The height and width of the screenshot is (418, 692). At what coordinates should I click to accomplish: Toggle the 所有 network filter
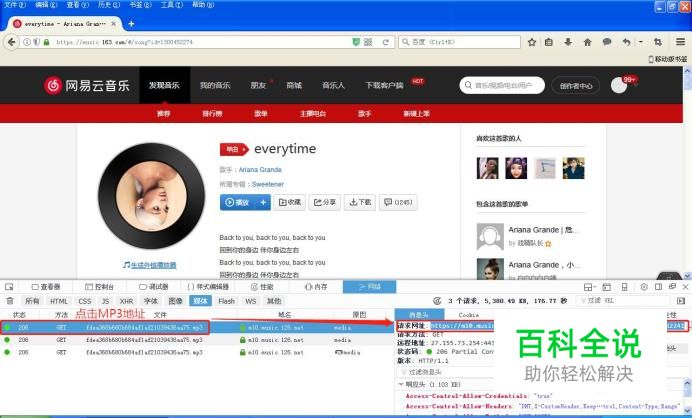(x=32, y=301)
